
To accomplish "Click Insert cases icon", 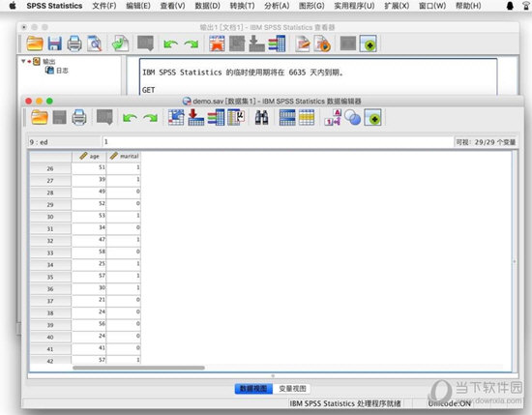I will (287, 118).
